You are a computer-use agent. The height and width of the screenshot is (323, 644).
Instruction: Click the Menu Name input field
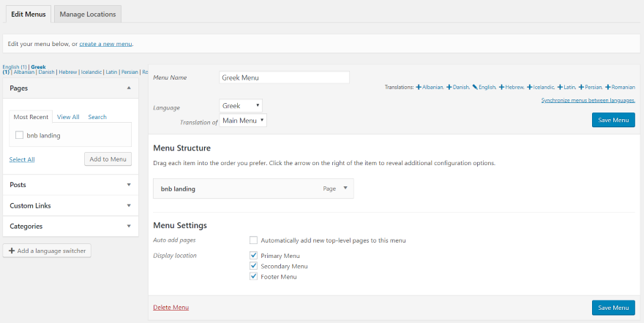pyautogui.click(x=284, y=77)
